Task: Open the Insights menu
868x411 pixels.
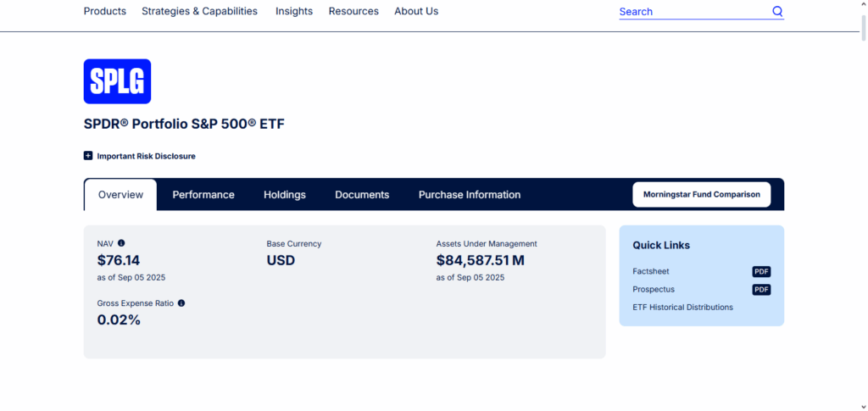Action: 294,11
